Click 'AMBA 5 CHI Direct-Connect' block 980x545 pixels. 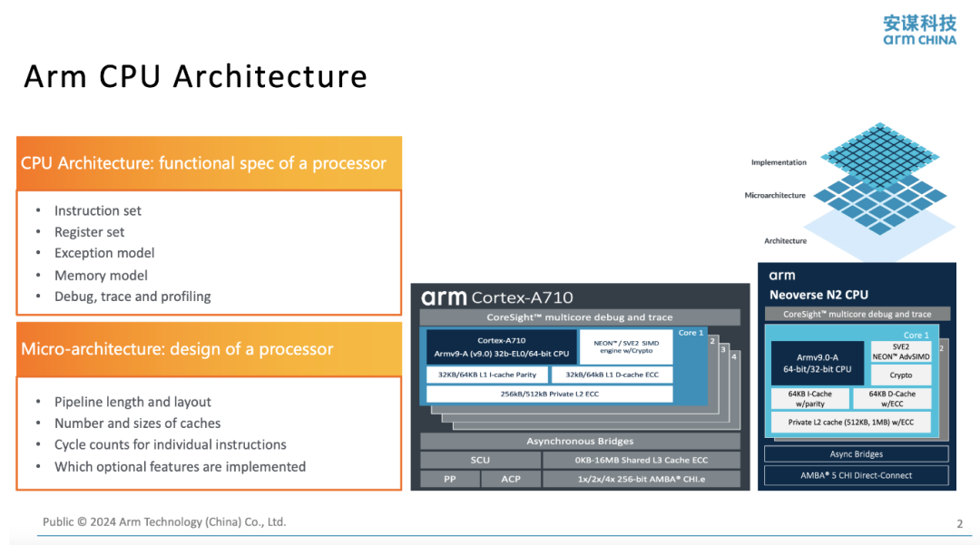coord(857,476)
